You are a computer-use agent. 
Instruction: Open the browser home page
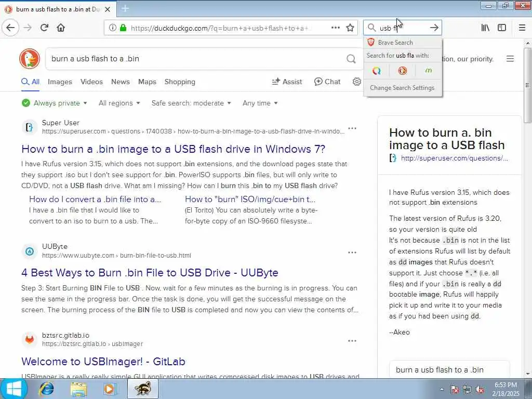tap(61, 28)
